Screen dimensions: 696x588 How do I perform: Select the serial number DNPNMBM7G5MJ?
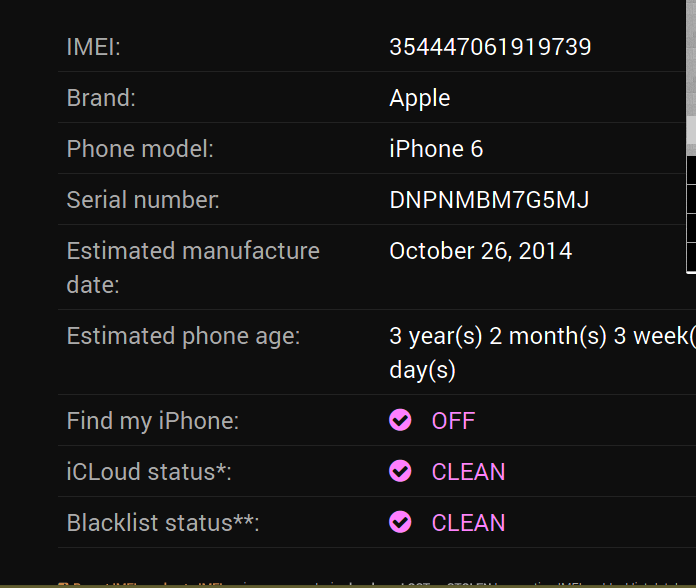489,200
